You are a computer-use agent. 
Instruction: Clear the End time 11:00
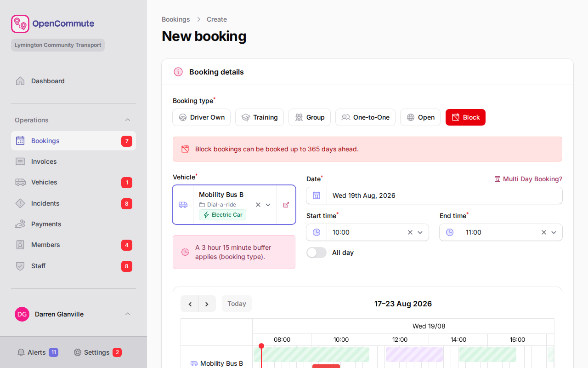[x=544, y=232]
